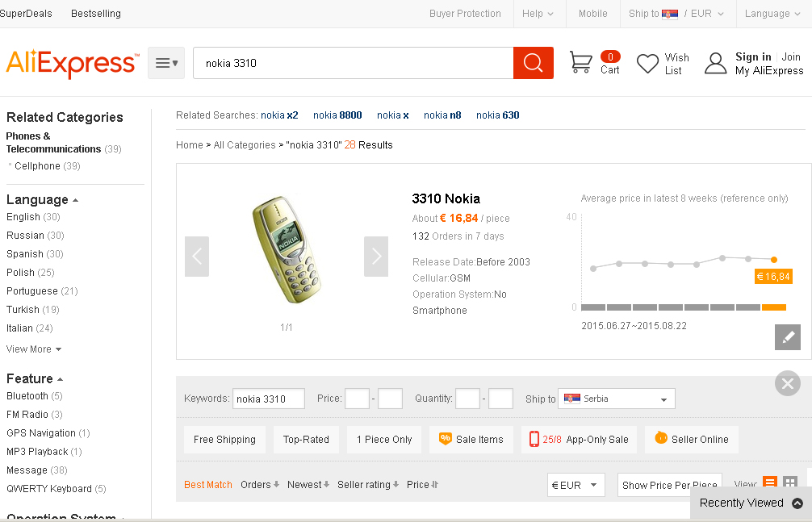Screen dimensions: 812x522
Task: Open My AliExpress link
Action: point(769,70)
